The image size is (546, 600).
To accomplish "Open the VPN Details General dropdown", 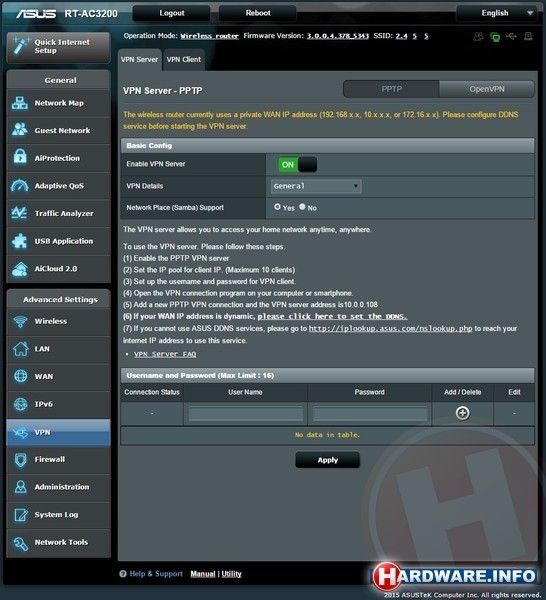I will pyautogui.click(x=316, y=186).
